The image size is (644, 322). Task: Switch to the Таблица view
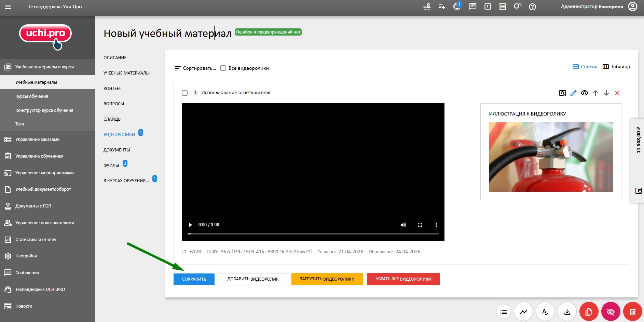click(x=617, y=67)
